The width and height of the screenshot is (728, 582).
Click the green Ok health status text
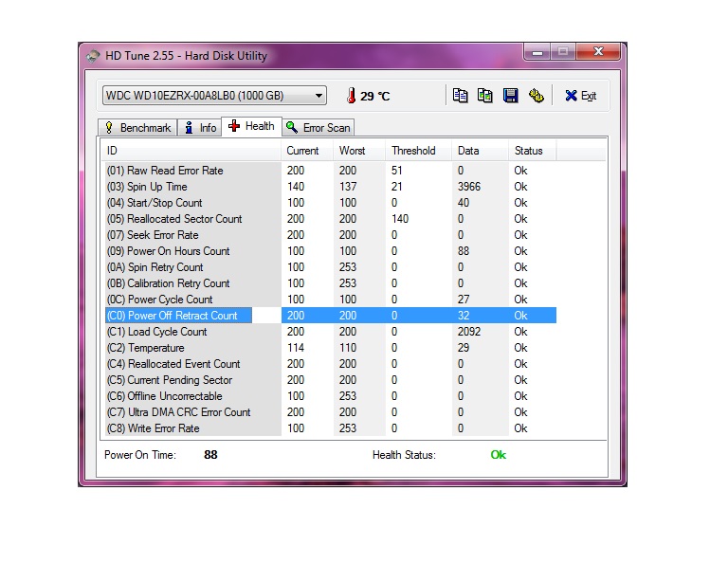(499, 455)
